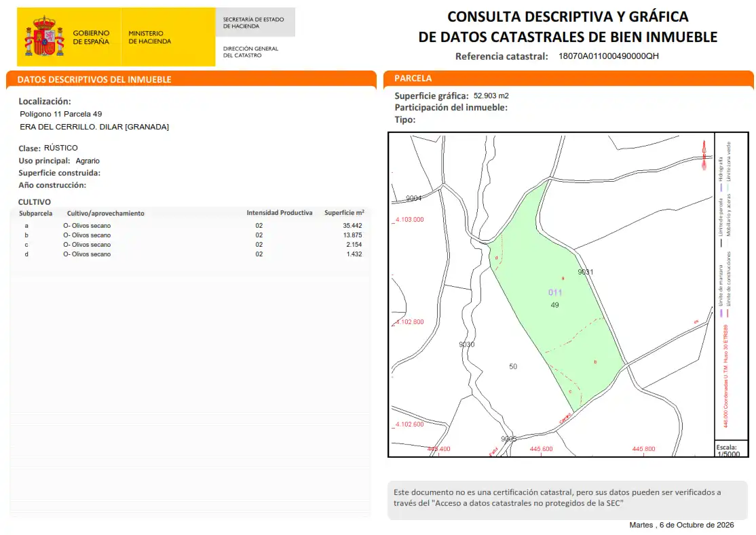Click label 9004 on the map

pos(414,198)
